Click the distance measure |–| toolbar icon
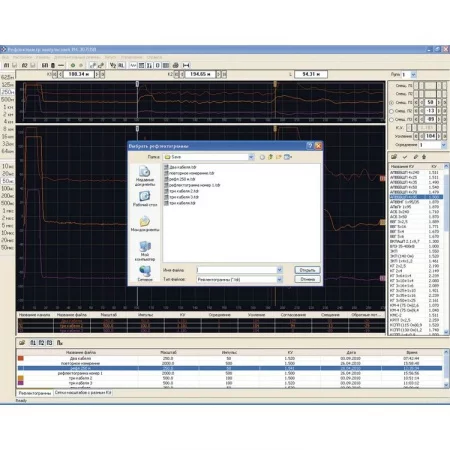Screen dimensions: 450x450 tap(186, 65)
